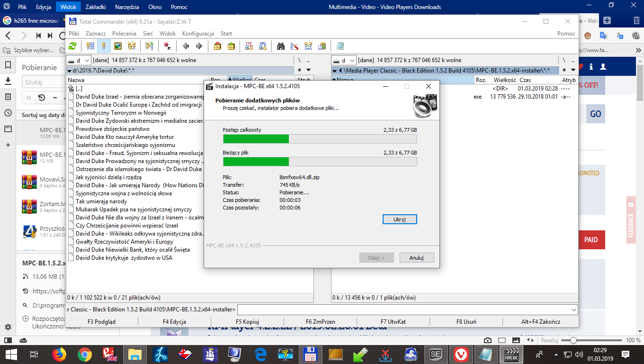This screenshot has height=364, width=644.
Task: Open the unpack files gift icon
Action: coord(231,46)
